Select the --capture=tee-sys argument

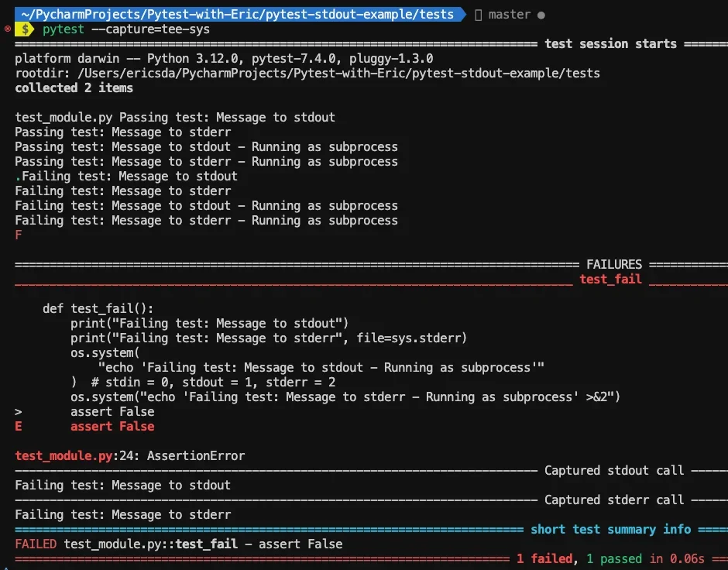tap(150, 29)
